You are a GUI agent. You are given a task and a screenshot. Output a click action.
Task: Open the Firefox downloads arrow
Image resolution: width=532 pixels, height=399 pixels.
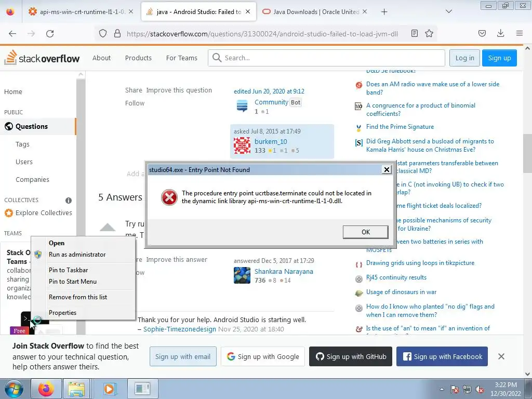(500, 33)
